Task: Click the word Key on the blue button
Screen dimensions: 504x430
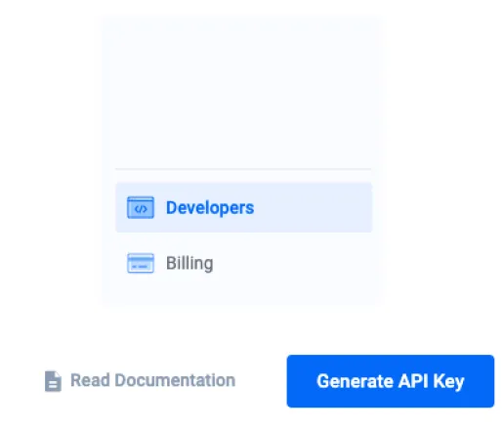Action: coord(448,381)
